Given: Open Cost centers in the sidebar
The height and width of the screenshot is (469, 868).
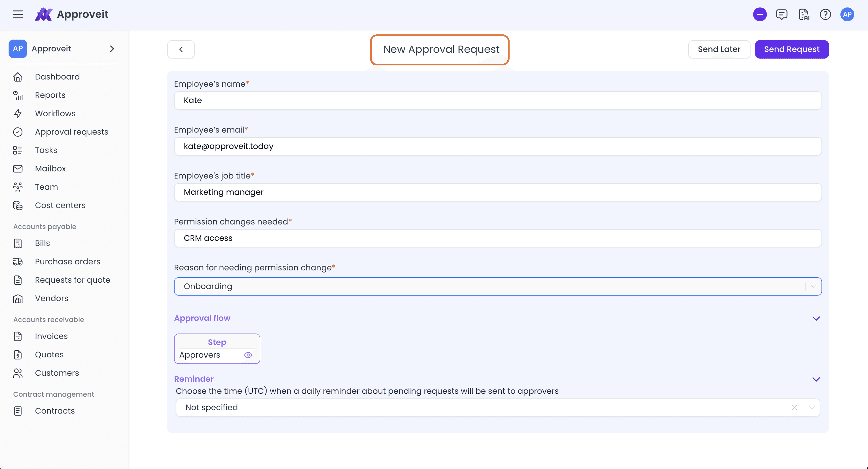Looking at the screenshot, I should coord(60,205).
